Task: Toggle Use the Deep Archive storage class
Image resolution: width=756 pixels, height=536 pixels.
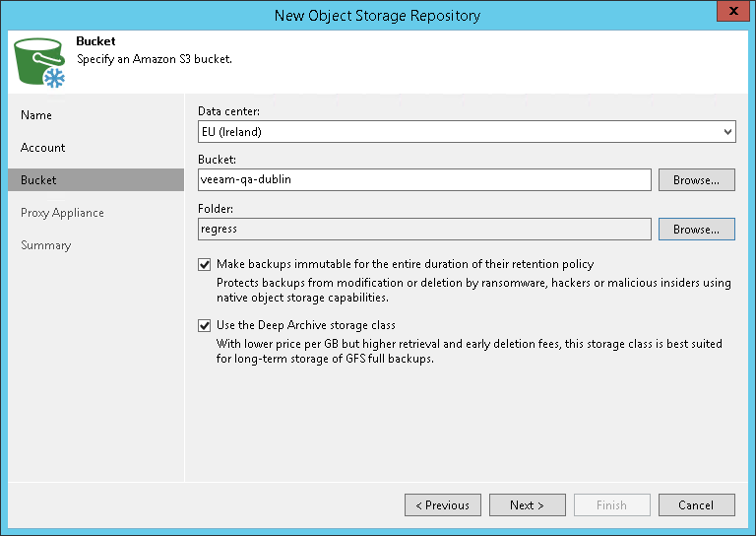Action: tap(205, 326)
